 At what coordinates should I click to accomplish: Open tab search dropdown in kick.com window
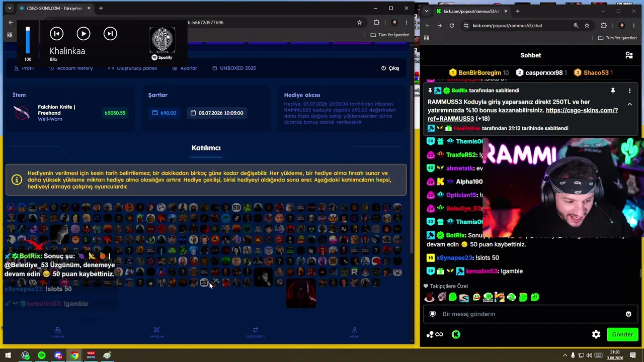[x=427, y=11]
